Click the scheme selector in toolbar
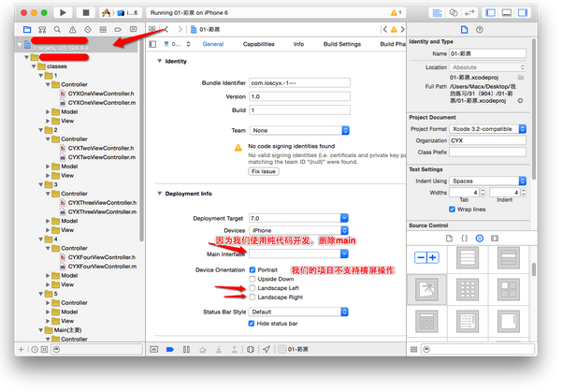The image size is (563, 392). point(121,13)
